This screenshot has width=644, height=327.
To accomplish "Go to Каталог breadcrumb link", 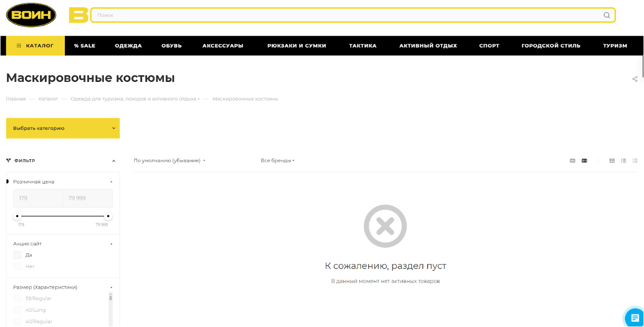I will tap(48, 99).
